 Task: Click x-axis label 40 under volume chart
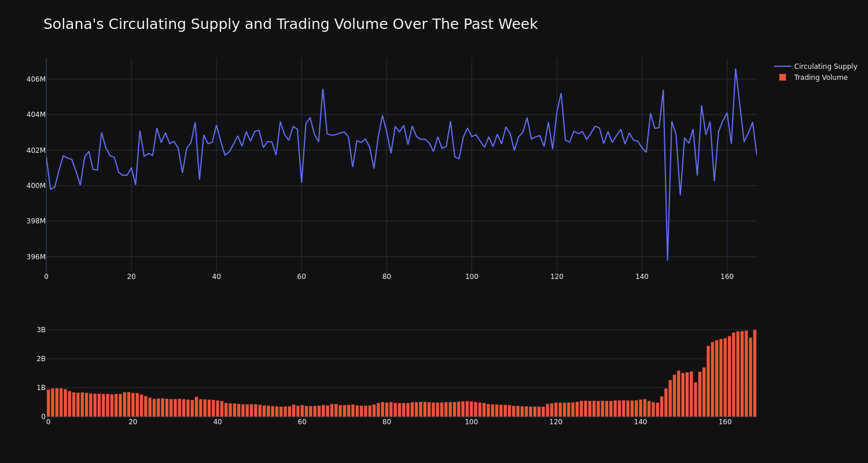[x=218, y=422]
